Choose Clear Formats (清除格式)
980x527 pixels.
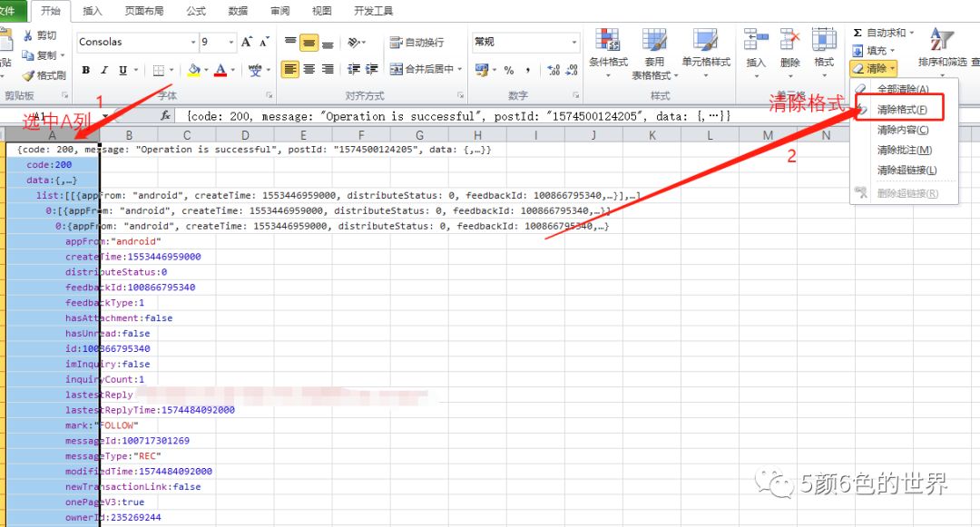[901, 109]
